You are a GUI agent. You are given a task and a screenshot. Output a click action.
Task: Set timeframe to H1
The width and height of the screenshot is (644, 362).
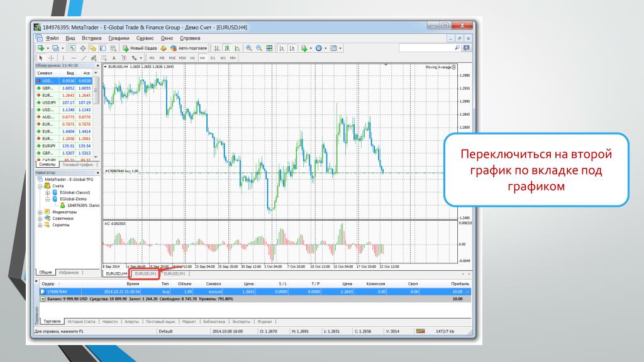pyautogui.click(x=192, y=58)
